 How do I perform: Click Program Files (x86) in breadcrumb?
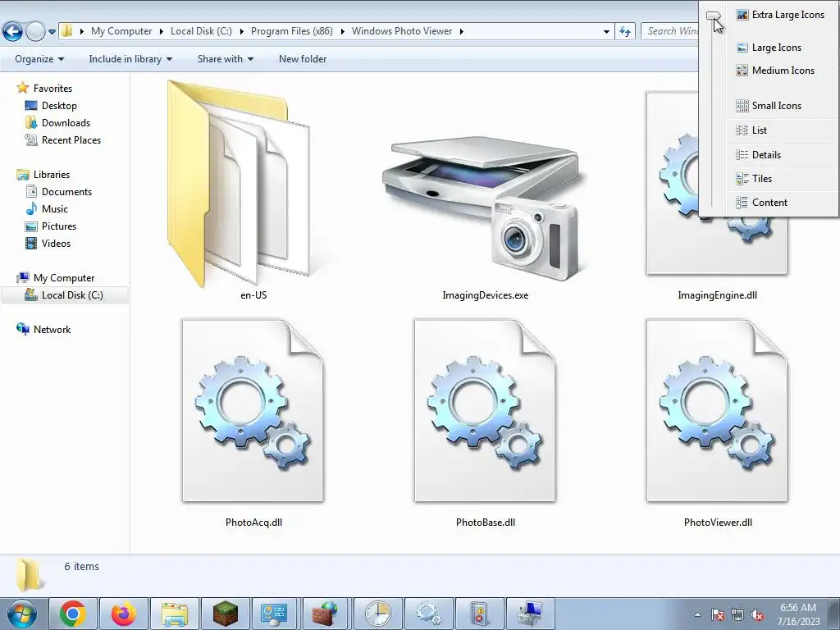pyautogui.click(x=291, y=32)
